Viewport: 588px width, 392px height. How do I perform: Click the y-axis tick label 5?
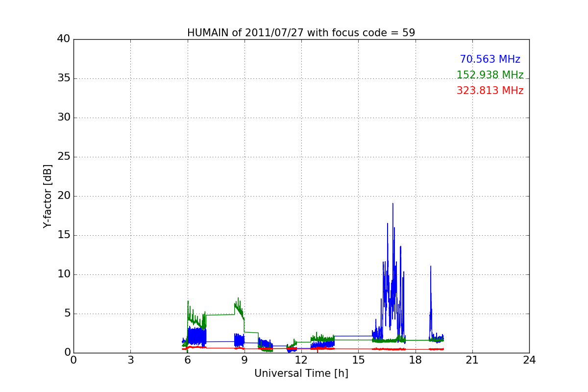[67, 314]
